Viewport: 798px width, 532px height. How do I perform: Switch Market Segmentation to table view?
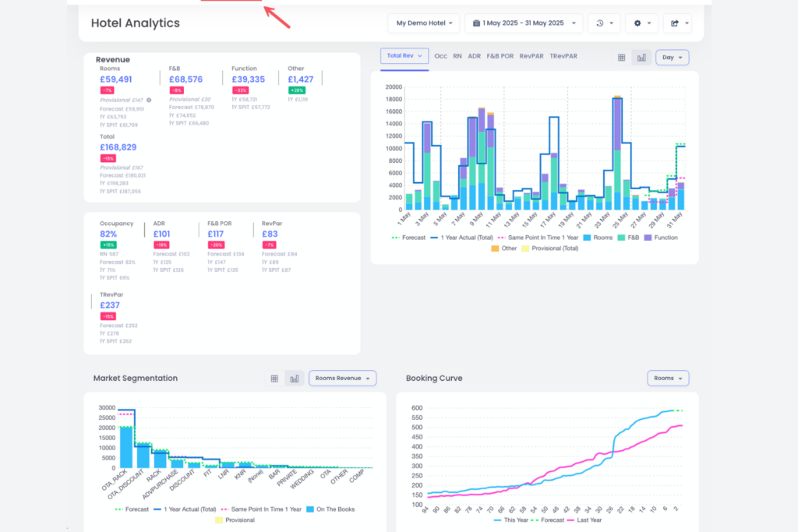(x=274, y=379)
